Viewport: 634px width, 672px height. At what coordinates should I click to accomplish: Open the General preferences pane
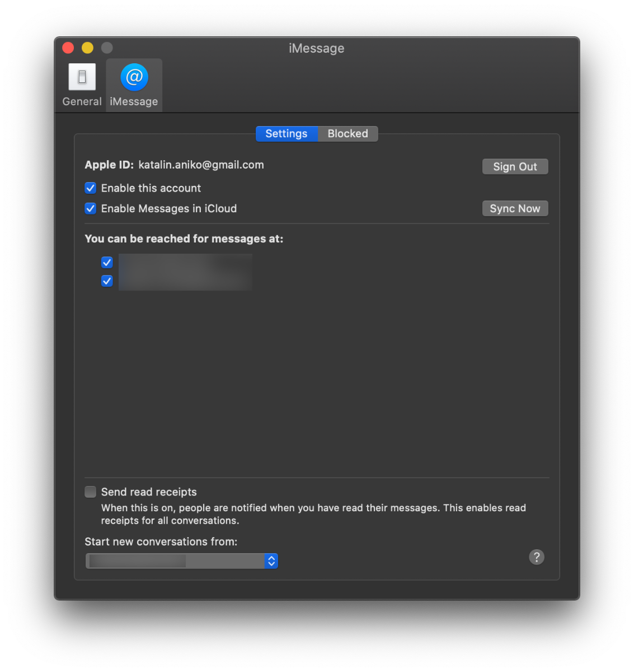coord(82,85)
